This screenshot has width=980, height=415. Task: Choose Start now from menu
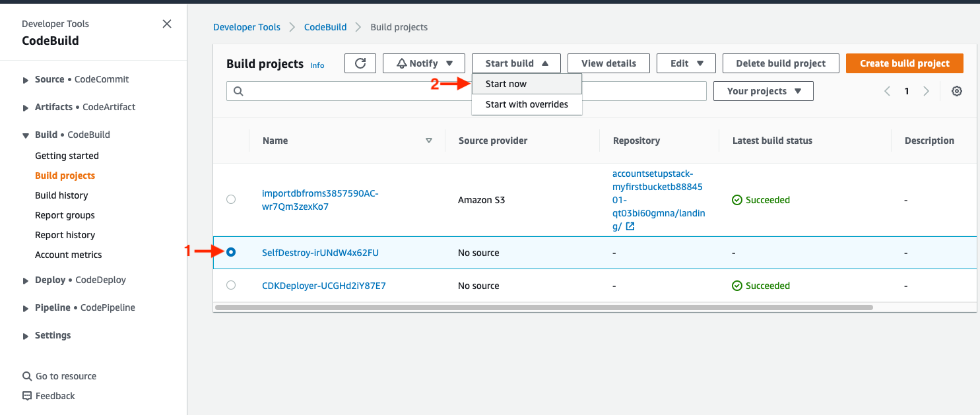[x=527, y=84]
